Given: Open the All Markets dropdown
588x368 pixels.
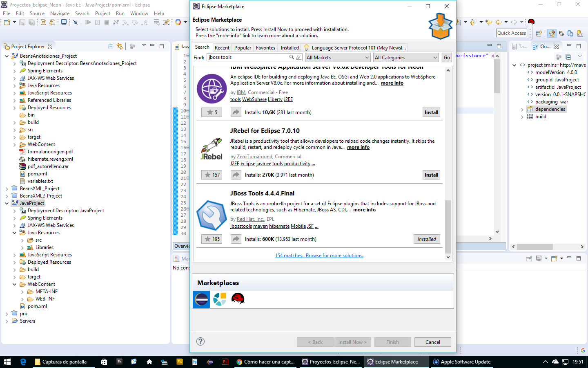Looking at the screenshot, I should (338, 58).
